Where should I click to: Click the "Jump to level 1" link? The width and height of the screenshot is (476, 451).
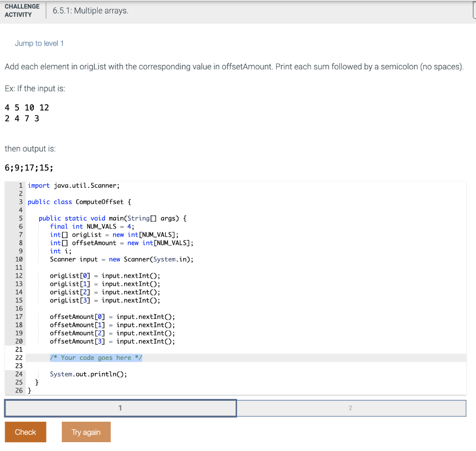pyautogui.click(x=39, y=43)
